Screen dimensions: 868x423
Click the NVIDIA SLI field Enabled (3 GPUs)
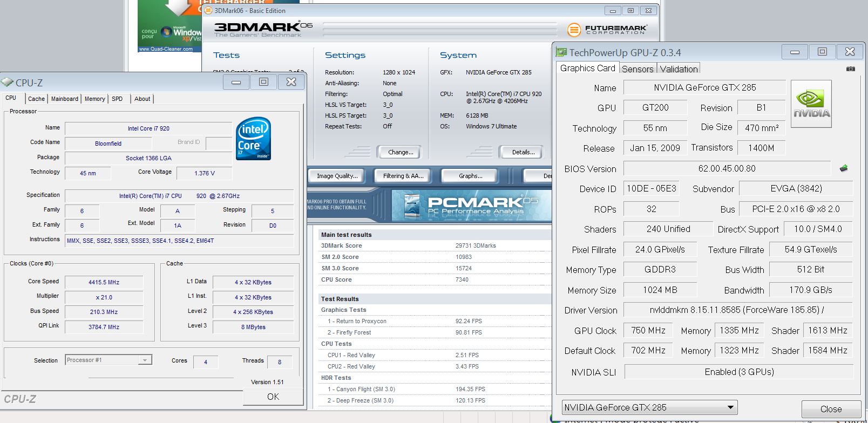[x=739, y=372]
